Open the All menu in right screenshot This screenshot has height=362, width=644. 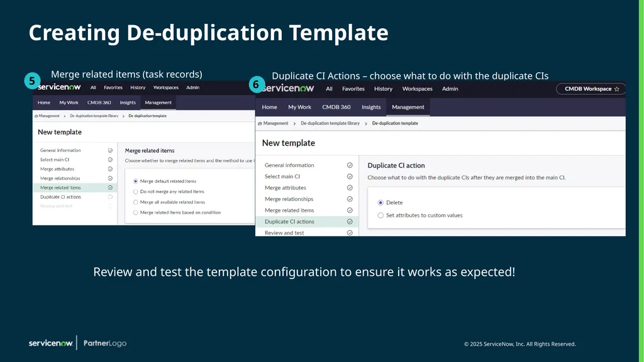pos(329,89)
